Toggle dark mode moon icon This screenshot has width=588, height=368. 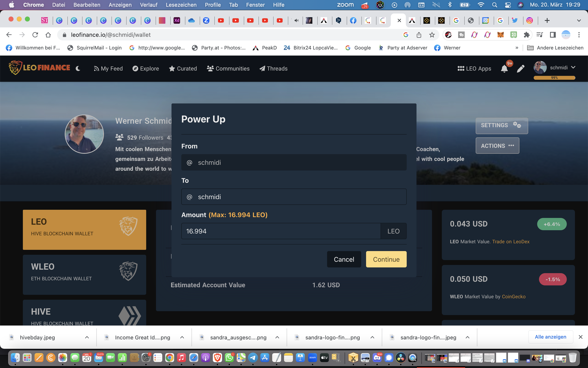click(78, 69)
